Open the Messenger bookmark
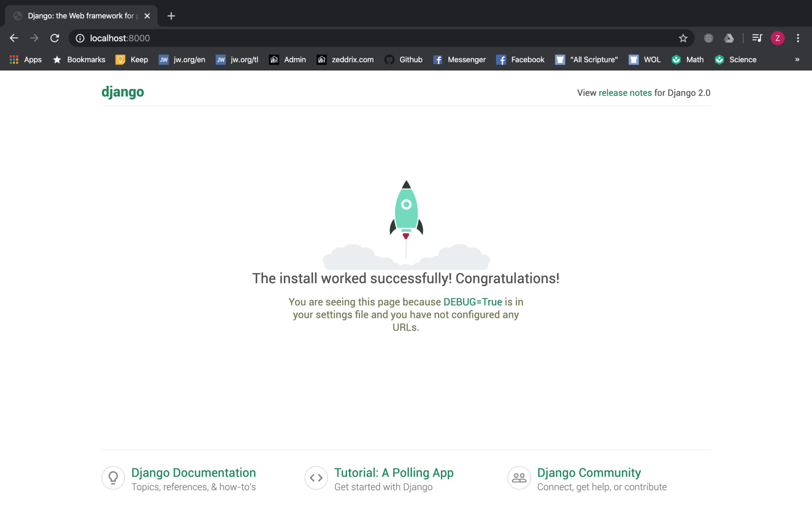This screenshot has width=812, height=508. click(x=459, y=60)
